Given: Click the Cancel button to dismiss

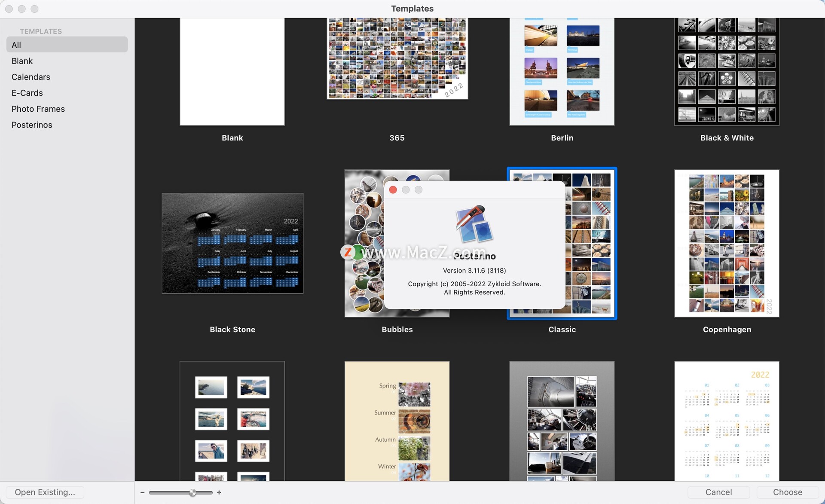Looking at the screenshot, I should (x=719, y=492).
